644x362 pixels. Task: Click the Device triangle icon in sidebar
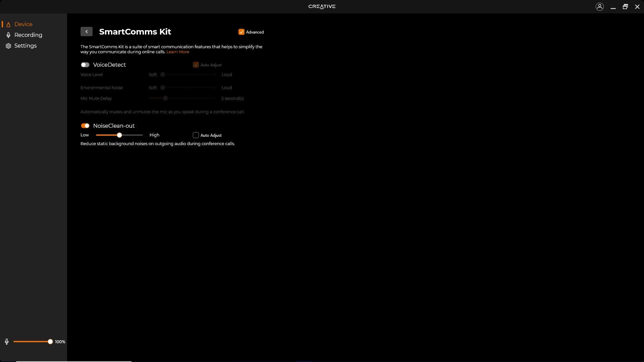8,24
